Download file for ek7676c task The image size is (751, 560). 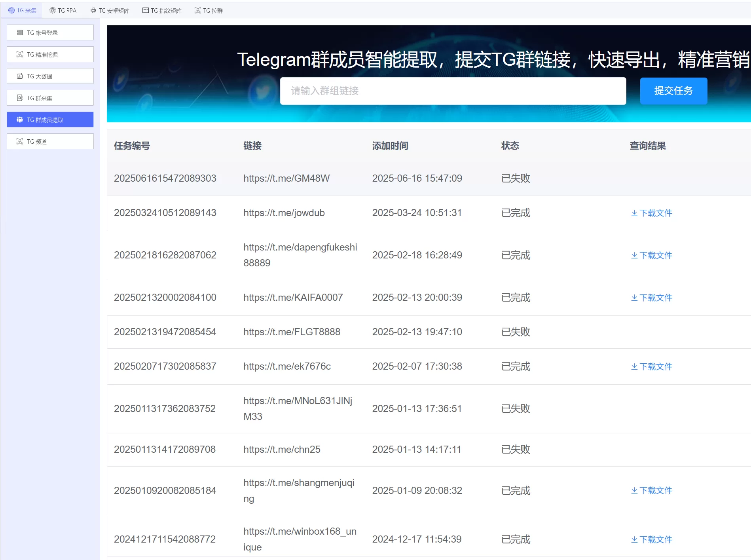point(651,366)
